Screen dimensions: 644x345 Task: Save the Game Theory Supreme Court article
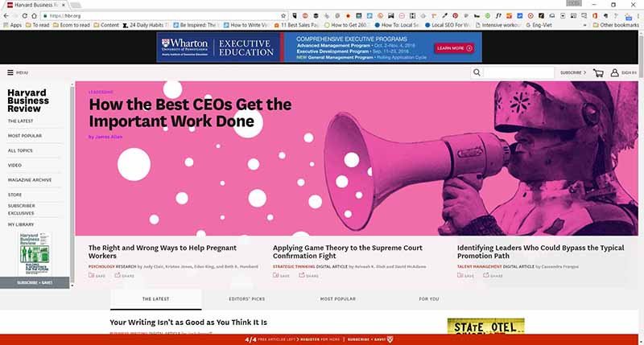281,276
